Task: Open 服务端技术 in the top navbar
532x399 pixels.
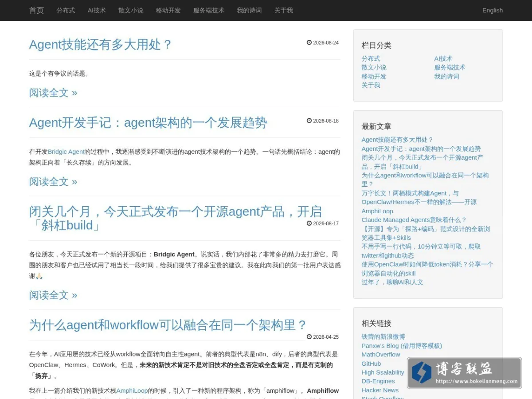Action: pyautogui.click(x=209, y=10)
